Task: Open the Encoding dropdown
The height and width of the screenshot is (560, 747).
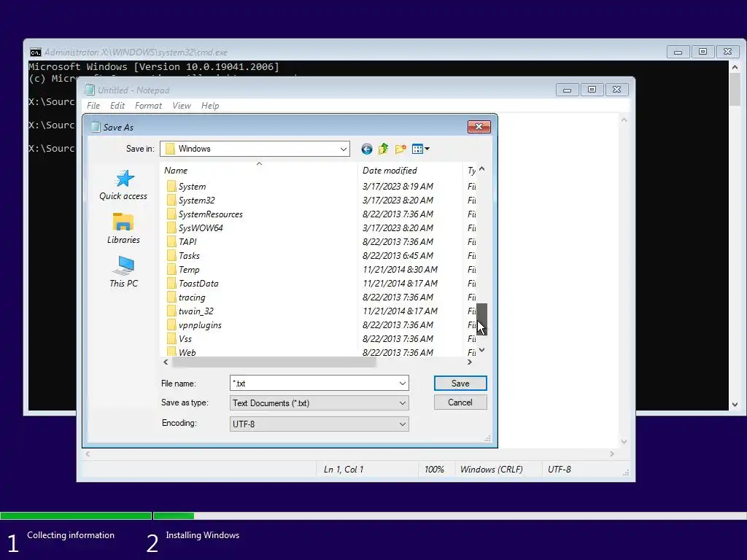Action: (x=320, y=424)
